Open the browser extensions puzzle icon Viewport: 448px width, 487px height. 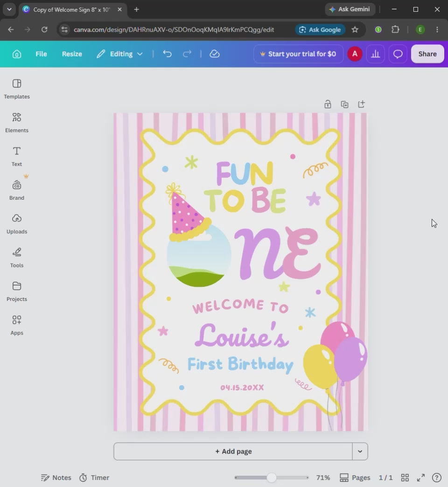[x=395, y=30]
